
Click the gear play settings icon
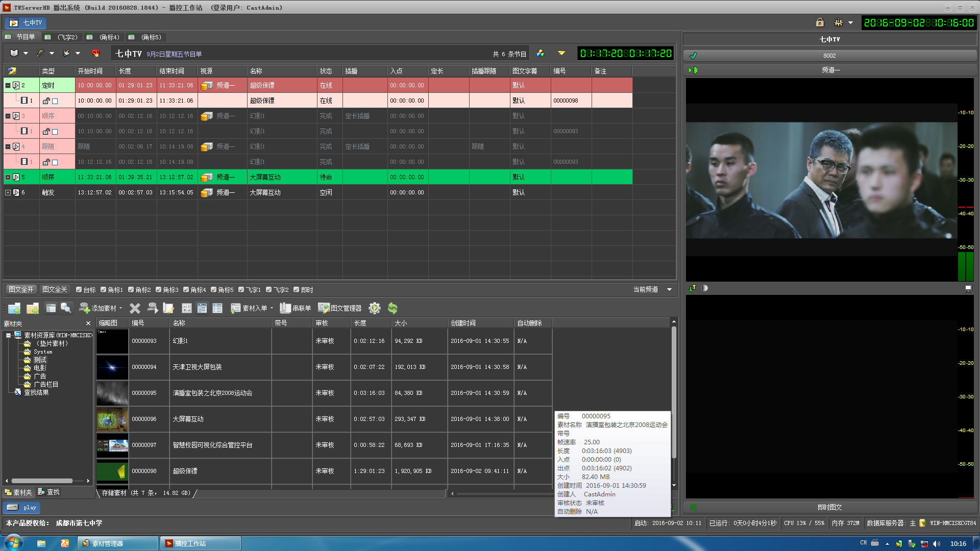(375, 308)
